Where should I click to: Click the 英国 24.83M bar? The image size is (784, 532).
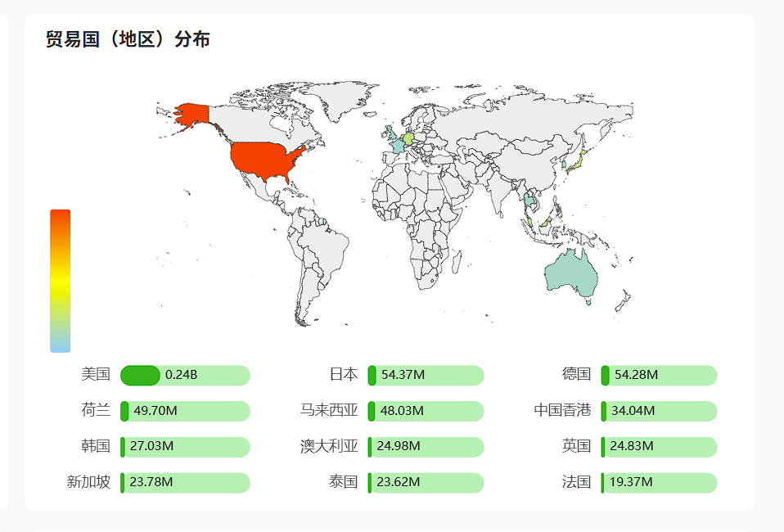pyautogui.click(x=659, y=447)
